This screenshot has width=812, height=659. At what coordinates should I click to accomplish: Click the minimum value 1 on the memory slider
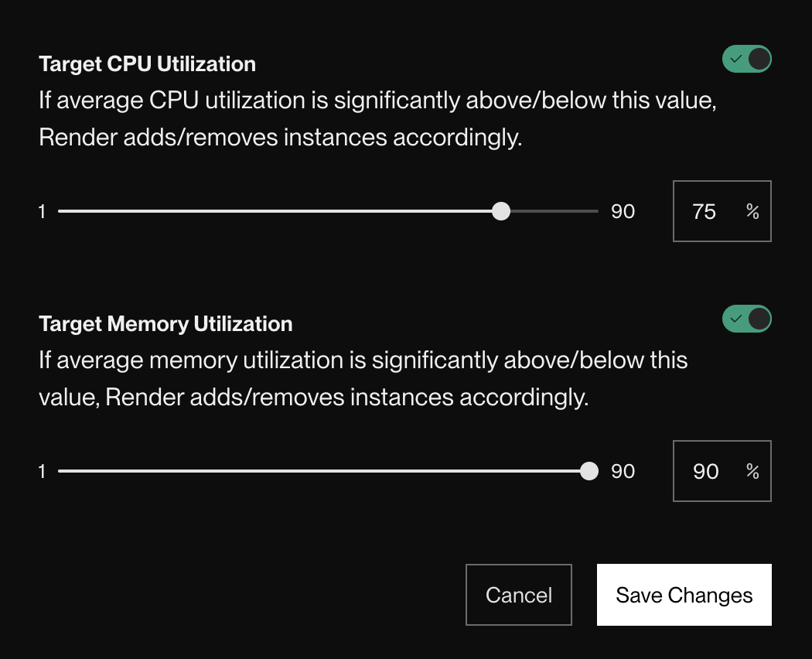click(x=43, y=470)
